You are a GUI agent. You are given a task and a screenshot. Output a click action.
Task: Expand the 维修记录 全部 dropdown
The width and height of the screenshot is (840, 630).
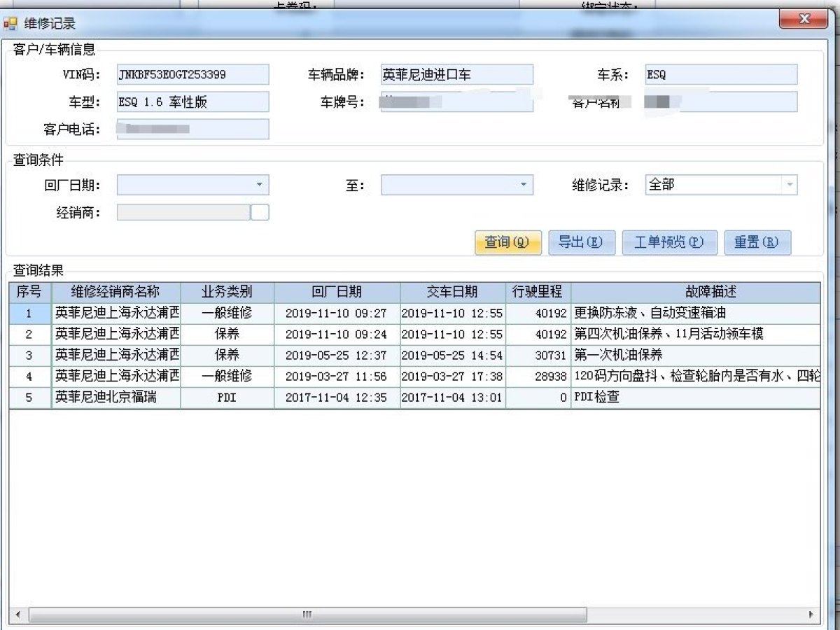(790, 185)
